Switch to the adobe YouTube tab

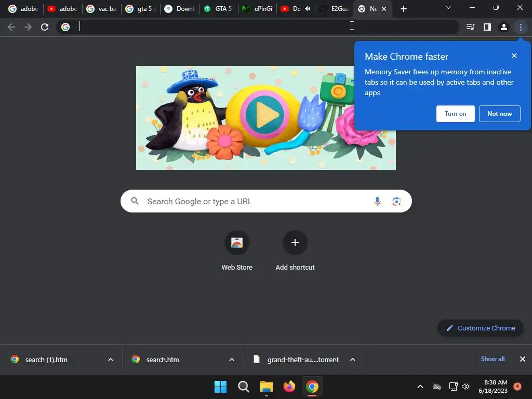(62, 9)
